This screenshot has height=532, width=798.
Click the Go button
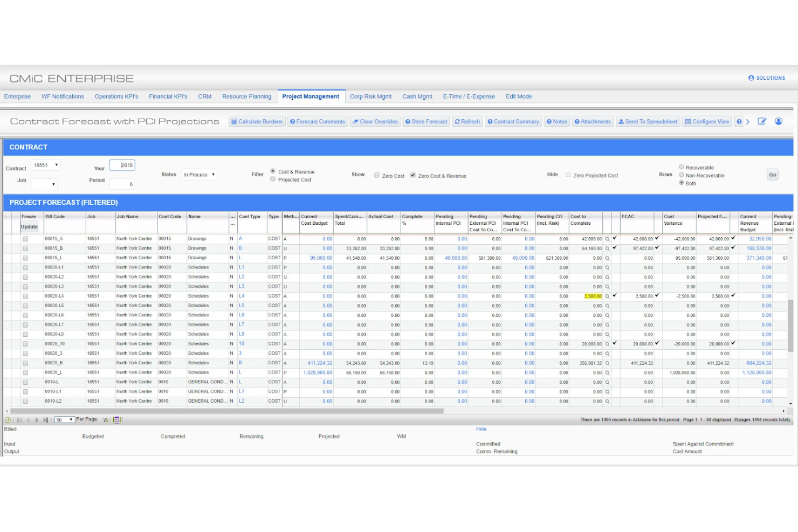click(x=773, y=175)
